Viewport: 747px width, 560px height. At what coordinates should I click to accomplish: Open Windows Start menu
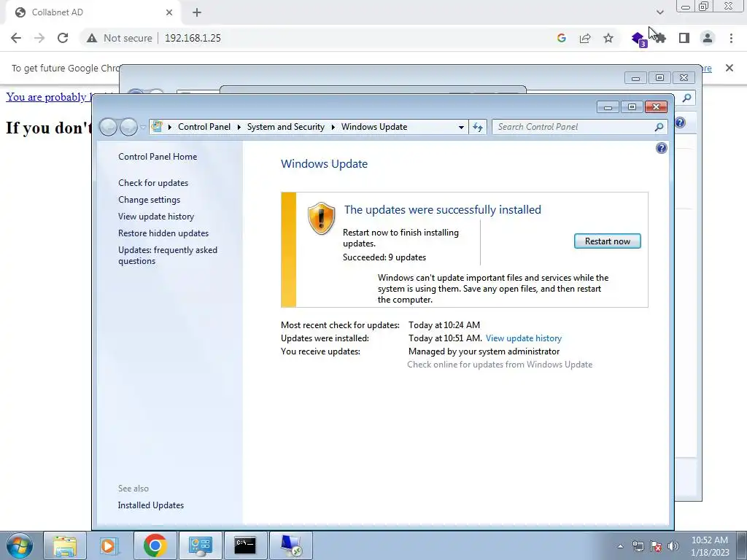click(20, 545)
